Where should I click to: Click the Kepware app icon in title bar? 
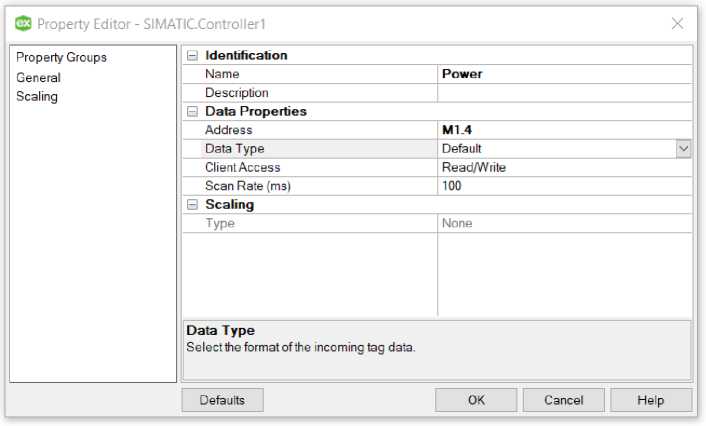[22, 23]
